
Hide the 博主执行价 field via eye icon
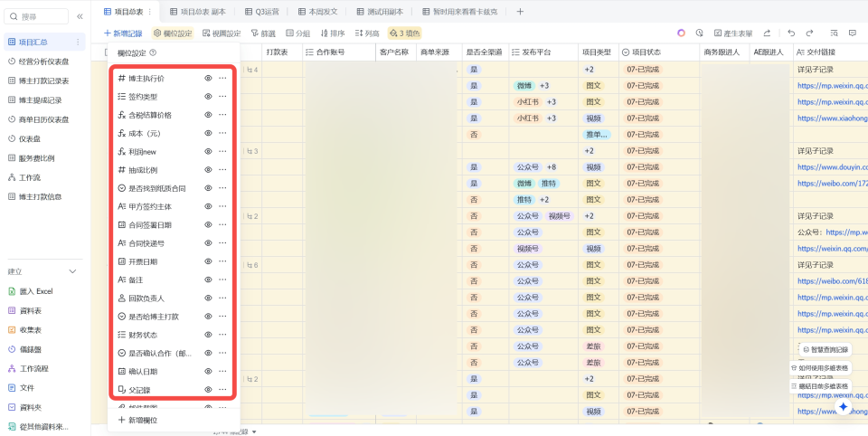208,79
